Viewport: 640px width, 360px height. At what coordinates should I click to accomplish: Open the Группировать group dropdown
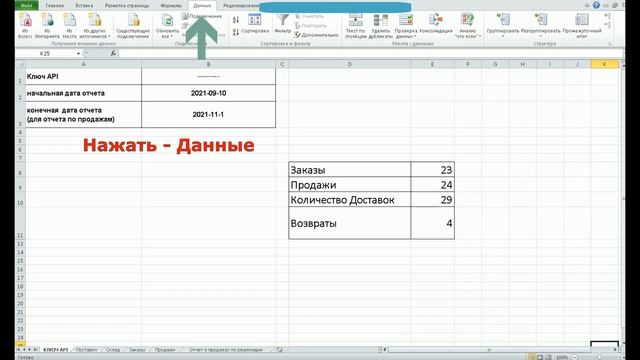(x=503, y=26)
